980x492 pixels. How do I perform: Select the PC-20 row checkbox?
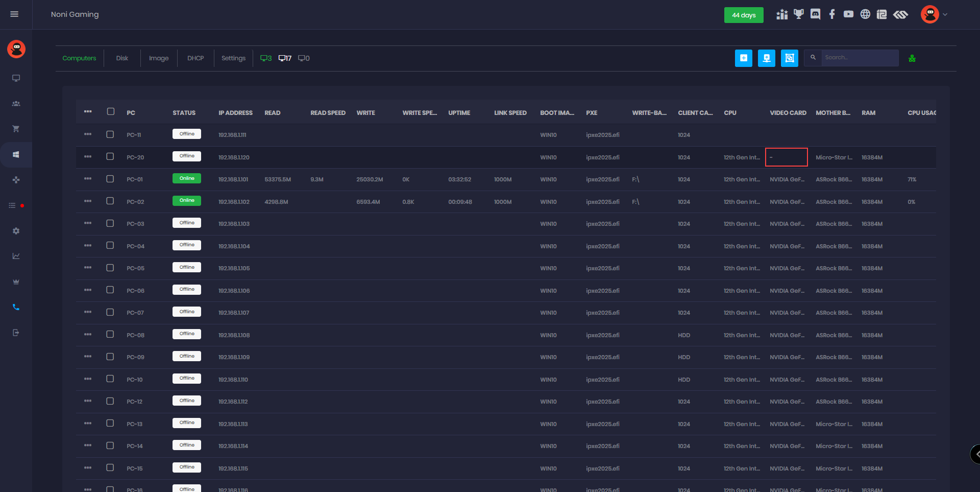coord(110,156)
